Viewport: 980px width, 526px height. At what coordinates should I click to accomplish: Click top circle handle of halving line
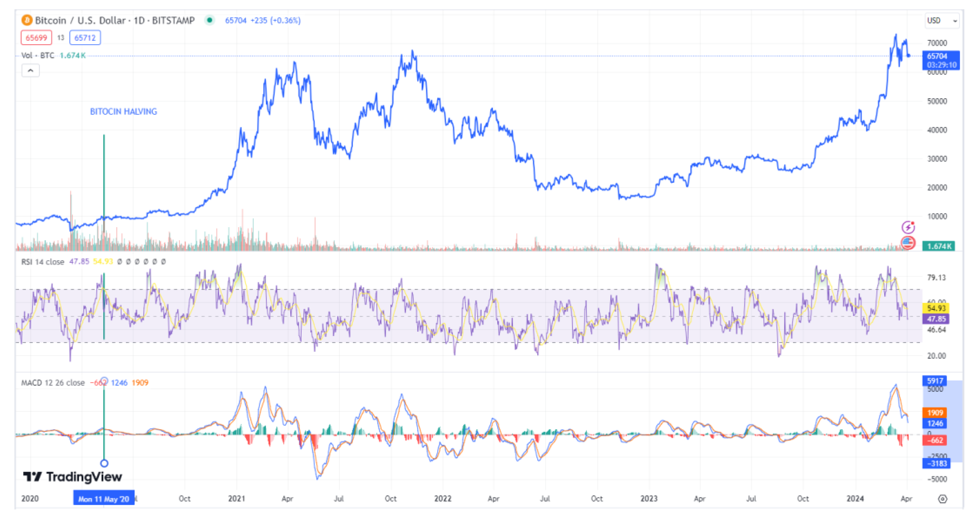(x=104, y=380)
